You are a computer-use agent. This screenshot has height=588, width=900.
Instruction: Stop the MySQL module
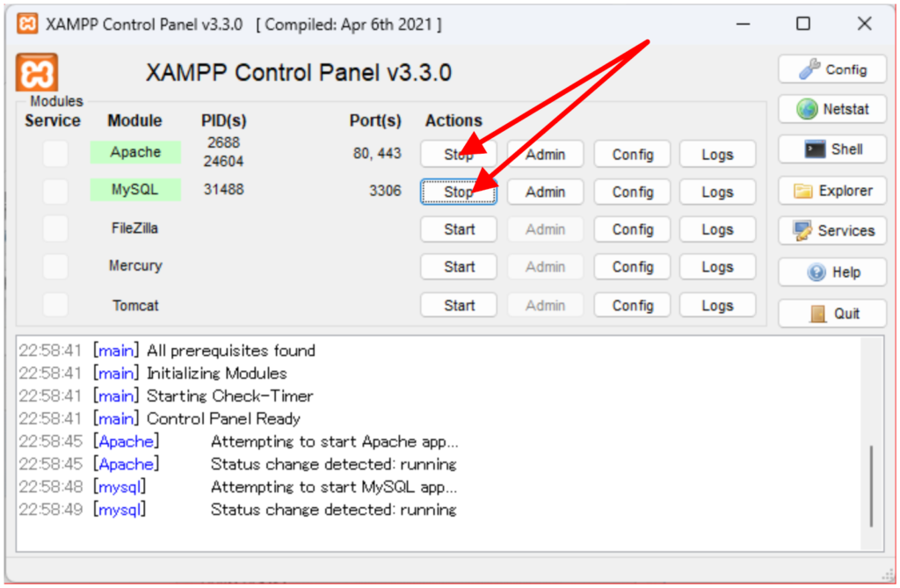[458, 192]
